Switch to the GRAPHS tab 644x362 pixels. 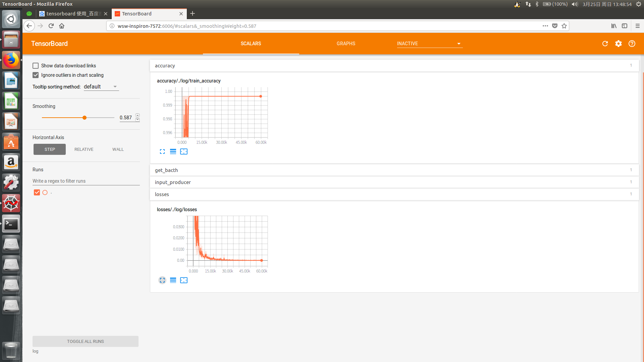346,44
